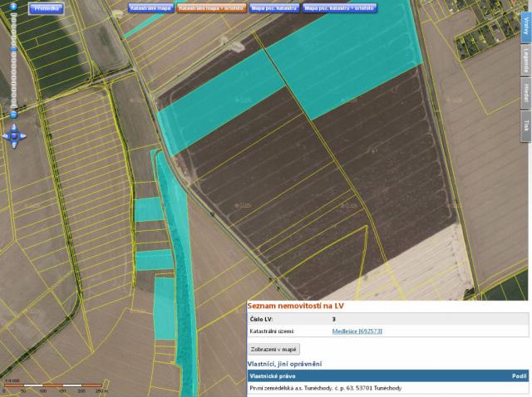Image resolution: width=532 pixels, height=397 pixels.
Task: Pan the map up with arrow
Action: (x=14, y=127)
